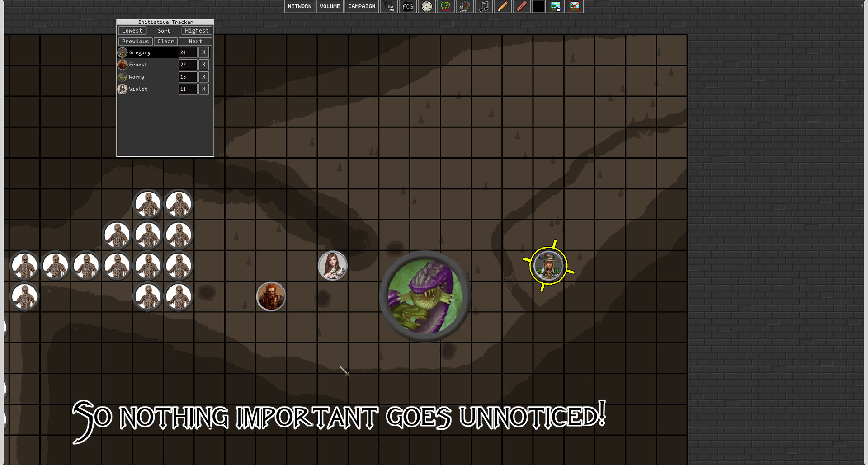Sort initiative by Highest
Viewport: 868px width, 465px height.
(197, 31)
